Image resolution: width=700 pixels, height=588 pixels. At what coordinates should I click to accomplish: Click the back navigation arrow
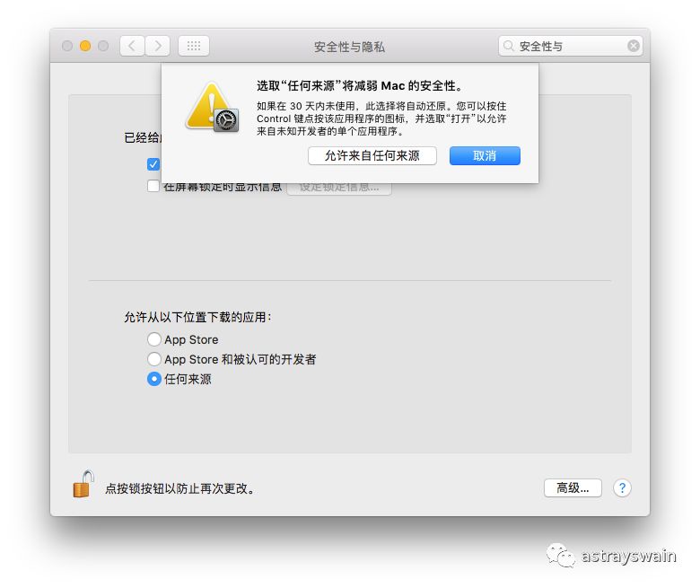click(132, 46)
